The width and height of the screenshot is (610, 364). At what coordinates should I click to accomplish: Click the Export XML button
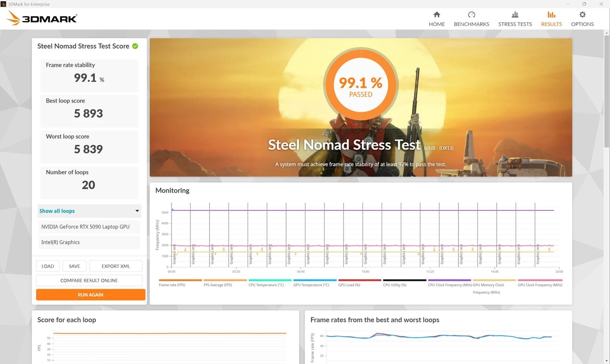116,266
